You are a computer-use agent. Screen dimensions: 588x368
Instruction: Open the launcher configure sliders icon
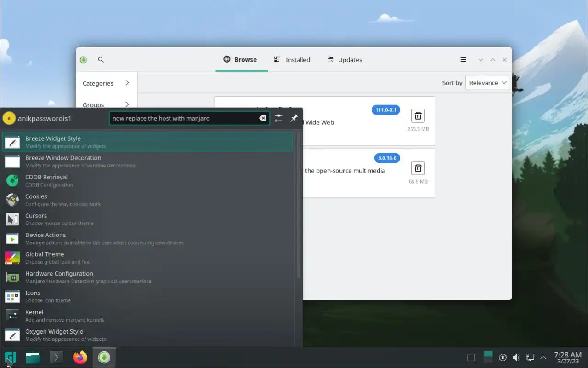pyautogui.click(x=278, y=118)
